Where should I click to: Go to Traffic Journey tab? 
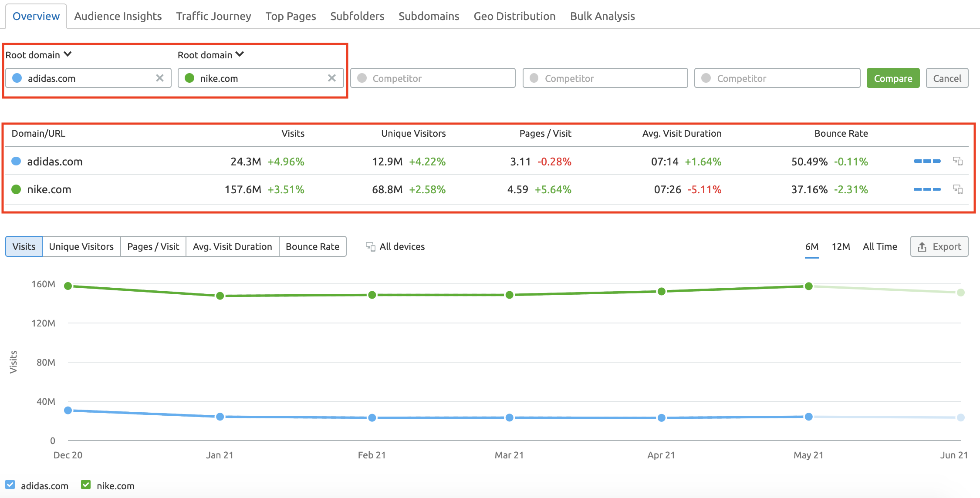point(213,16)
